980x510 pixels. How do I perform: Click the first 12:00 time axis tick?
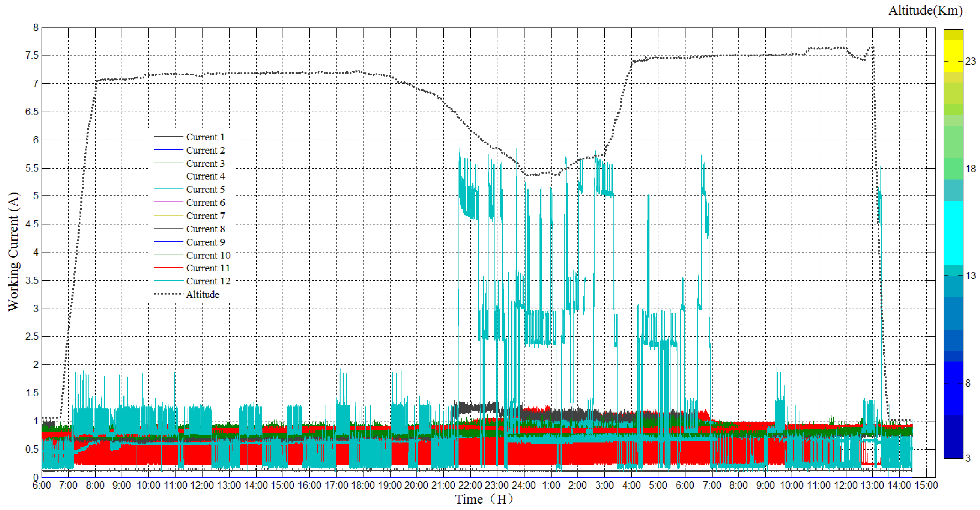click(x=202, y=486)
